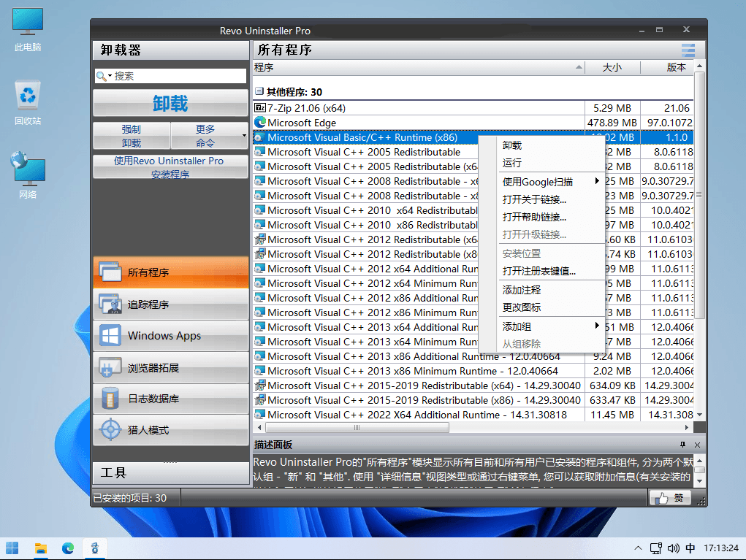746x560 pixels.
Task: Collapse the 其他程序 group
Action: (x=259, y=91)
